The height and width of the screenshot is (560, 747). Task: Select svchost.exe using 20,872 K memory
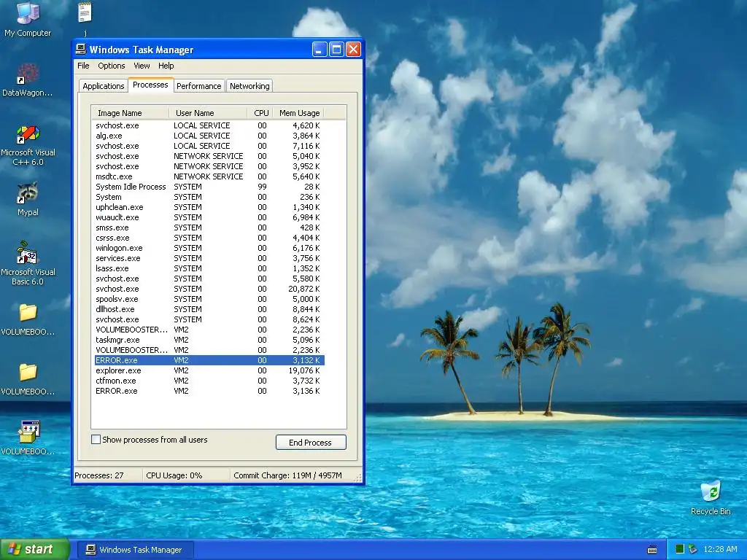click(x=209, y=289)
